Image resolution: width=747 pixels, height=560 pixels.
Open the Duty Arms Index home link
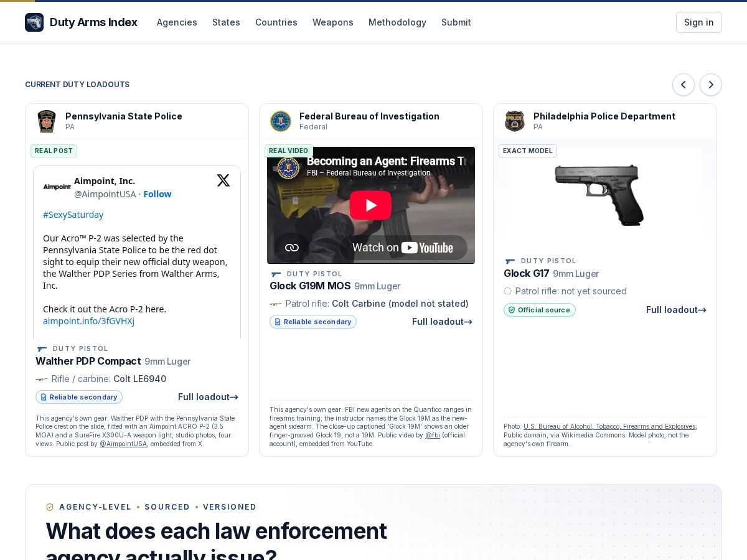point(81,22)
